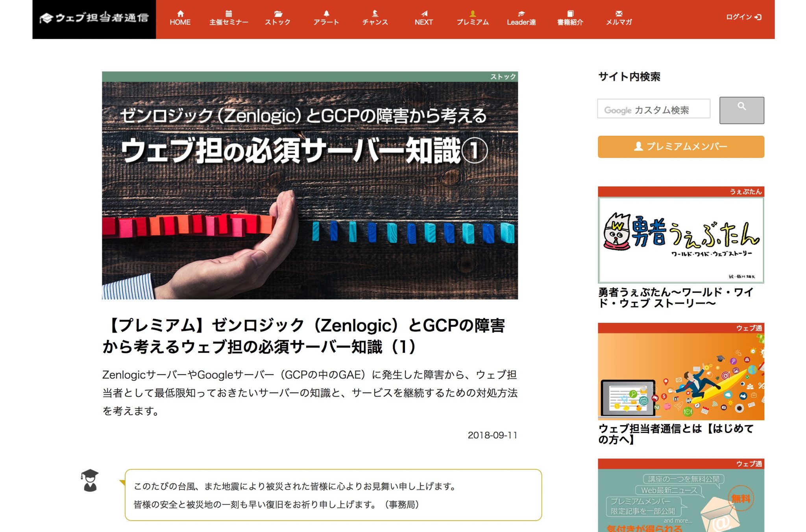Viewport: 806px width, 532px height.
Task: Click the login arrow icon beside ログイン
Action: coord(758,17)
